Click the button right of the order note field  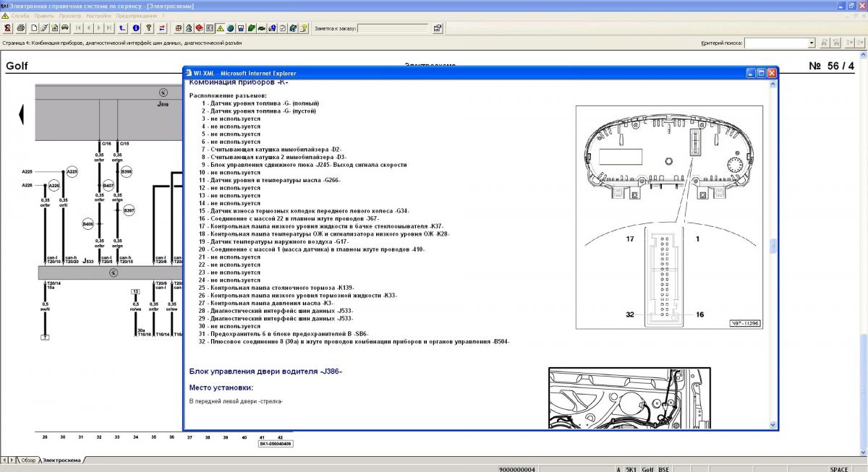[438, 29]
